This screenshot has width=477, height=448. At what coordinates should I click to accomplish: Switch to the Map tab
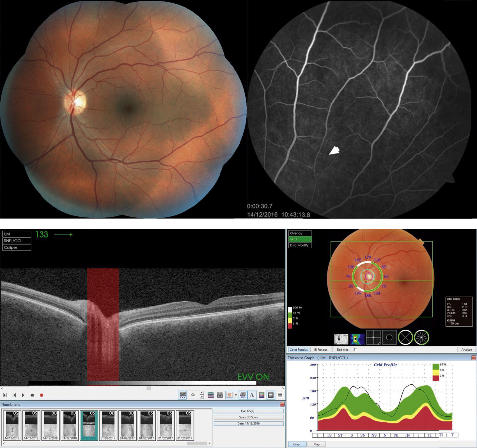click(317, 444)
